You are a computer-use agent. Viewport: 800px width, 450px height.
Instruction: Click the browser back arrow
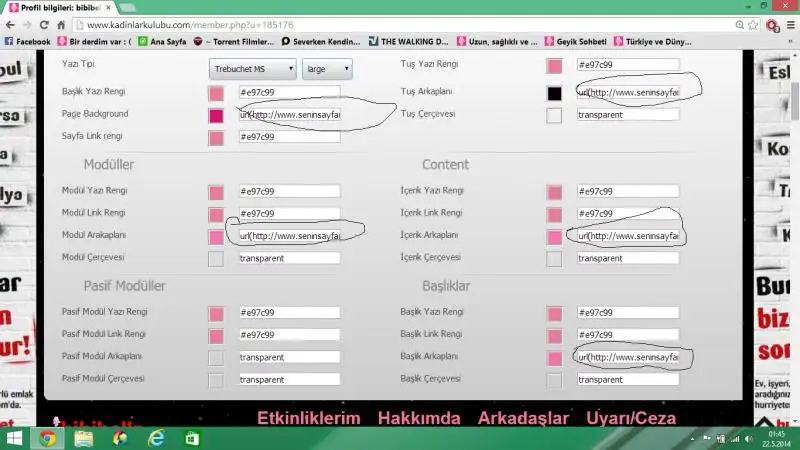tap(10, 24)
